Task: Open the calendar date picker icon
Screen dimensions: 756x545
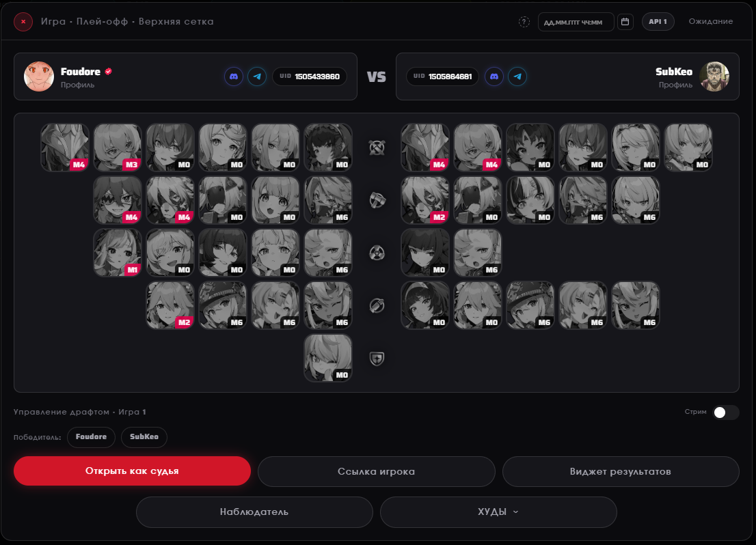Action: [x=625, y=22]
